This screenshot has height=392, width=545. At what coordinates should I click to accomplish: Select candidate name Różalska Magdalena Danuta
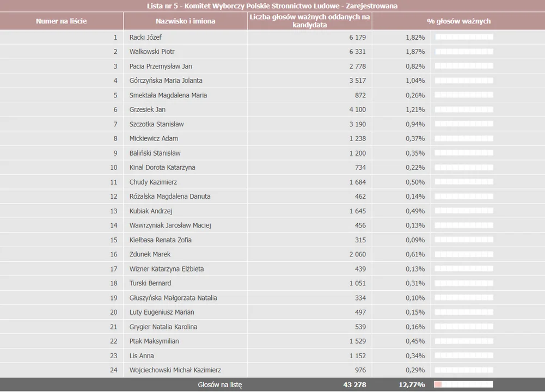pyautogui.click(x=170, y=197)
